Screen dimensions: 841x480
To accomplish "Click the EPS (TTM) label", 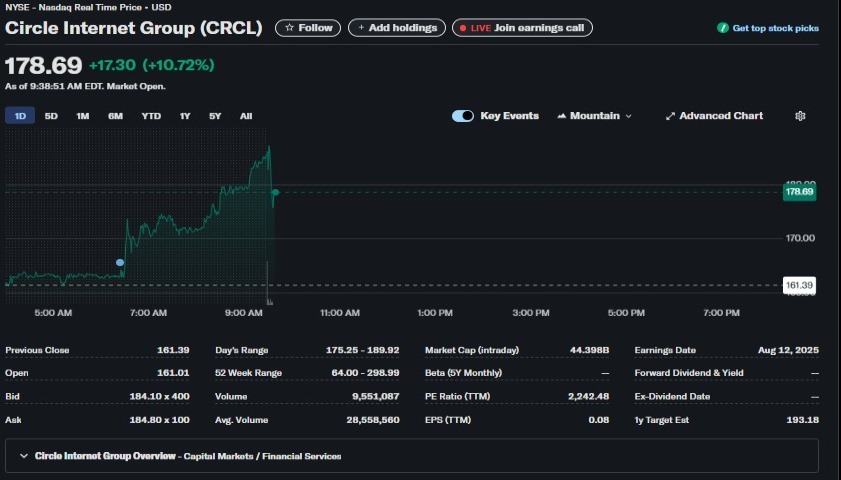I will click(448, 420).
